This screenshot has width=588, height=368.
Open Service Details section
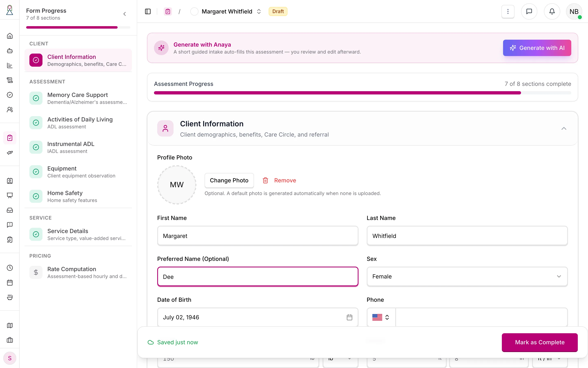pos(78,234)
